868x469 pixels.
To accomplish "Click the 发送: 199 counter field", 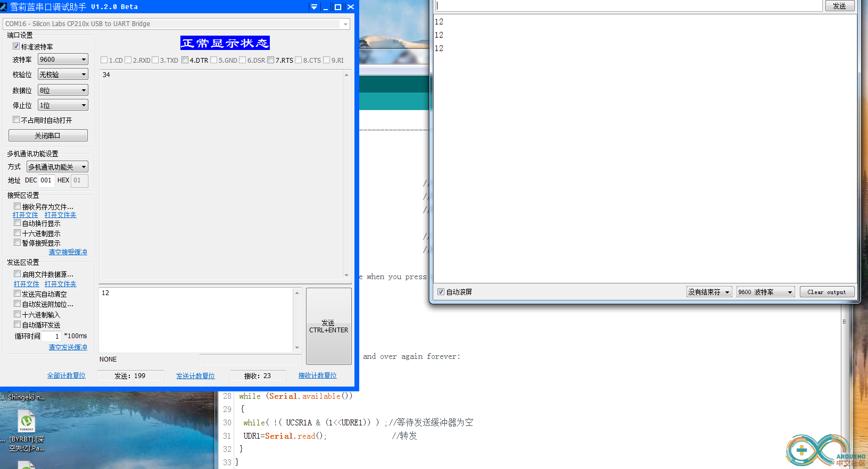I will coord(130,375).
